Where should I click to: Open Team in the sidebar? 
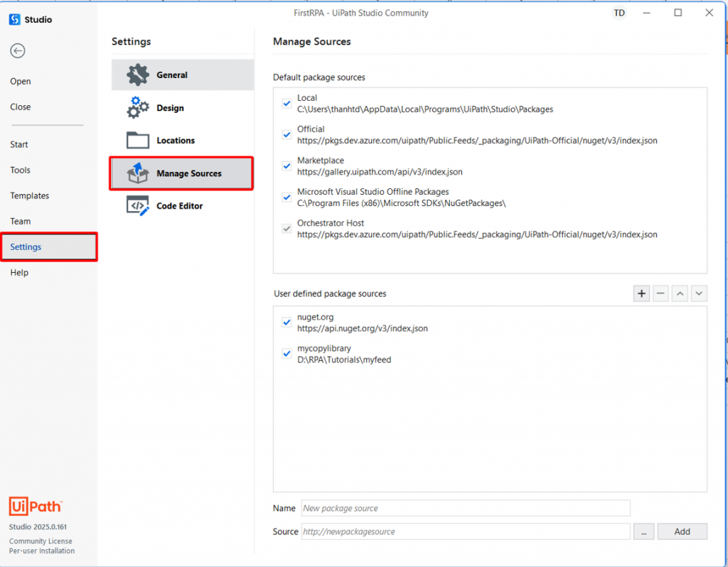pyautogui.click(x=21, y=221)
